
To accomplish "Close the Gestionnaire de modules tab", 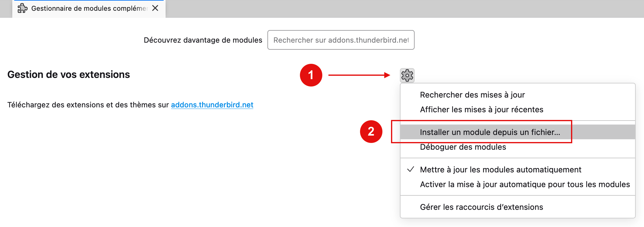I will tap(155, 8).
